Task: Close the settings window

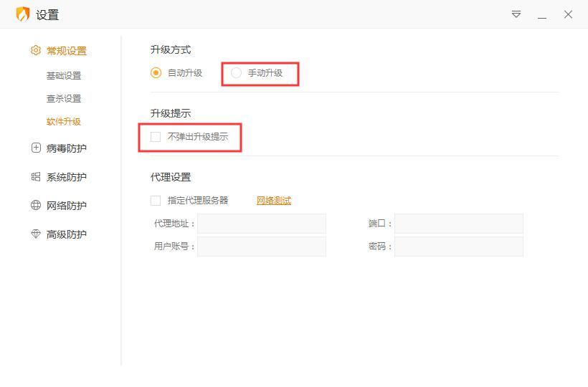Action: [568, 14]
